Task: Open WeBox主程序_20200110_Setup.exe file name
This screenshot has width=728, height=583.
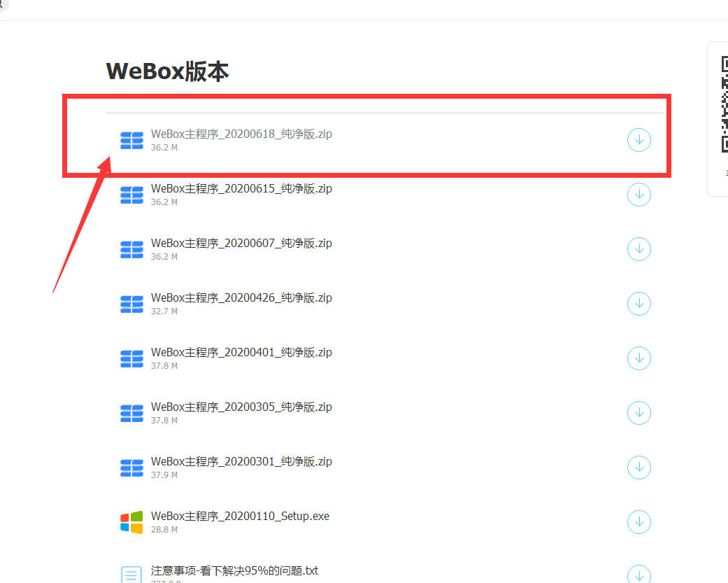Action: pos(240,516)
